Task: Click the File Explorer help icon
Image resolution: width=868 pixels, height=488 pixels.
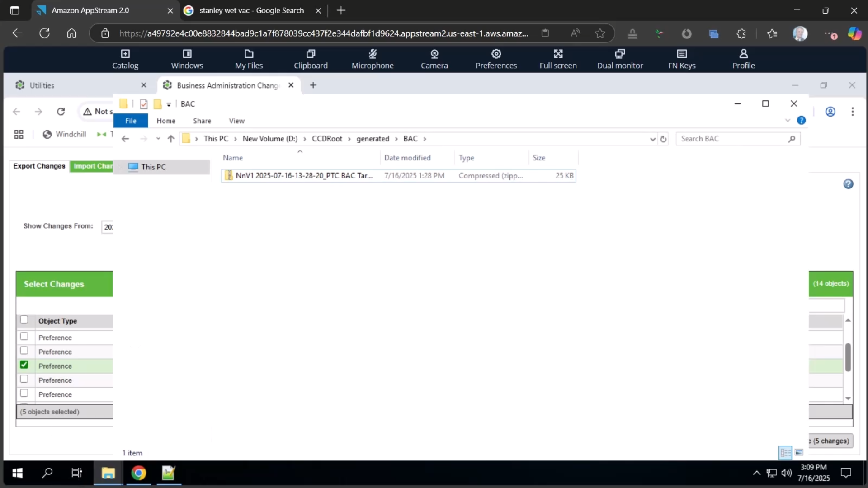Action: click(801, 120)
